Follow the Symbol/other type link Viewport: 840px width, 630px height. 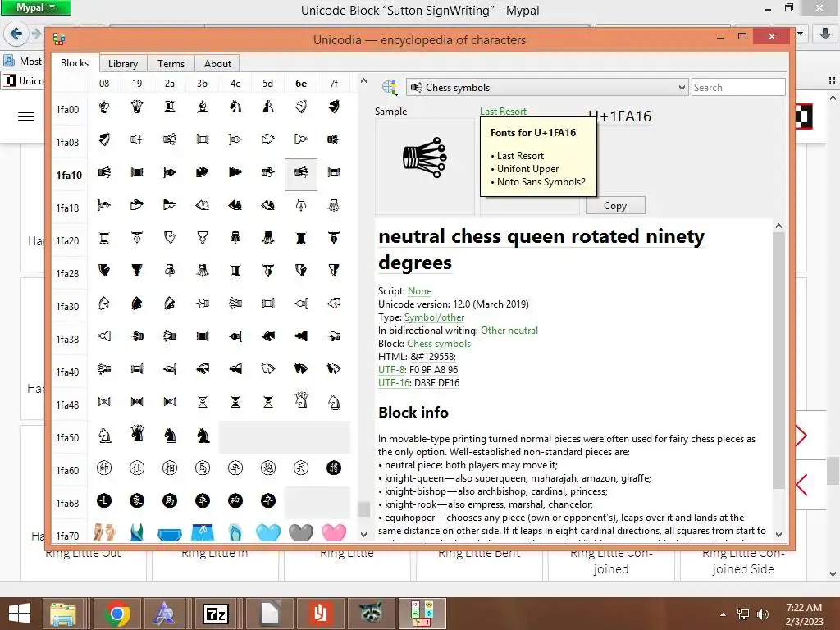tap(434, 317)
